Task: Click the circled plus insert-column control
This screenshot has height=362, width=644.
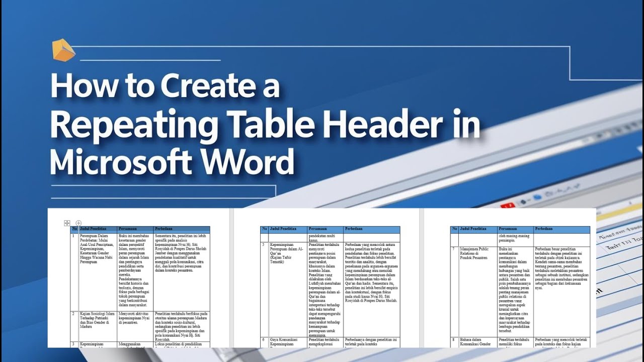Action: click(78, 223)
